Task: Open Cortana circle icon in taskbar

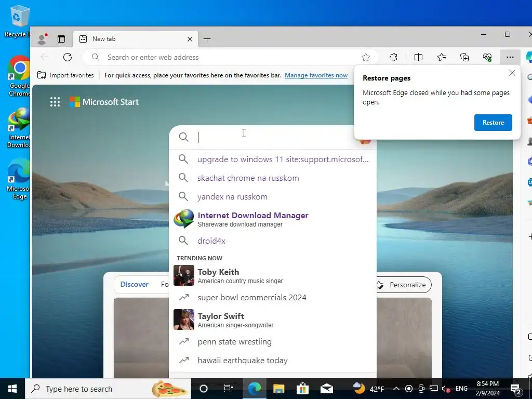Action: 204,389
